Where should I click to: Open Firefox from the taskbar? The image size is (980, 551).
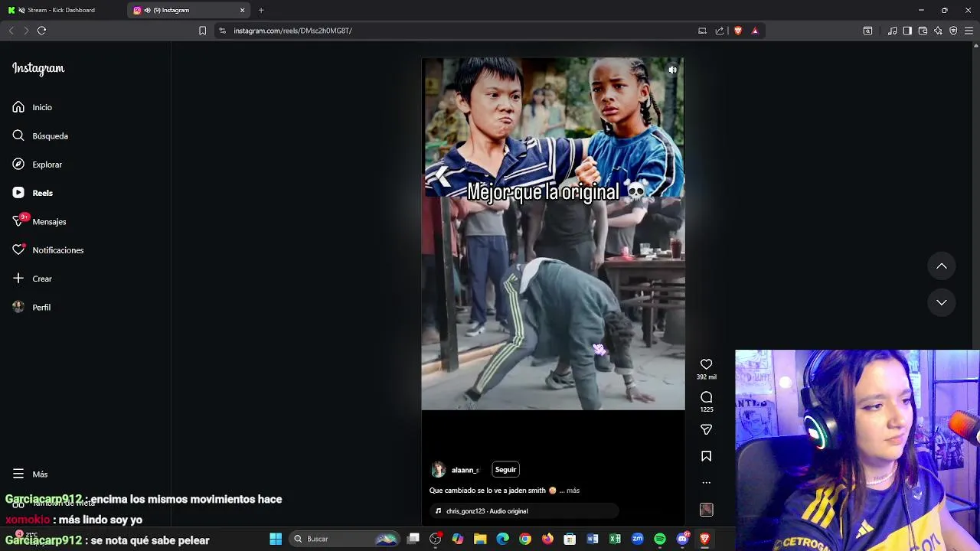[547, 539]
